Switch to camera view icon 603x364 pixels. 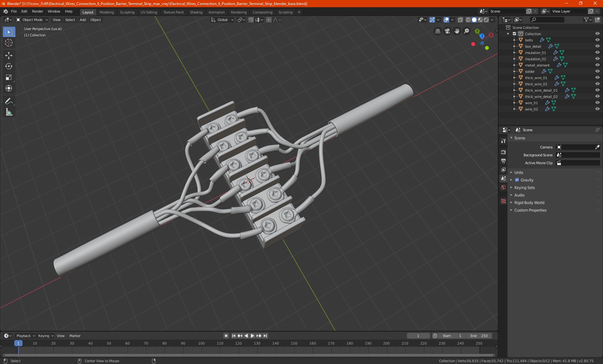[x=447, y=31]
